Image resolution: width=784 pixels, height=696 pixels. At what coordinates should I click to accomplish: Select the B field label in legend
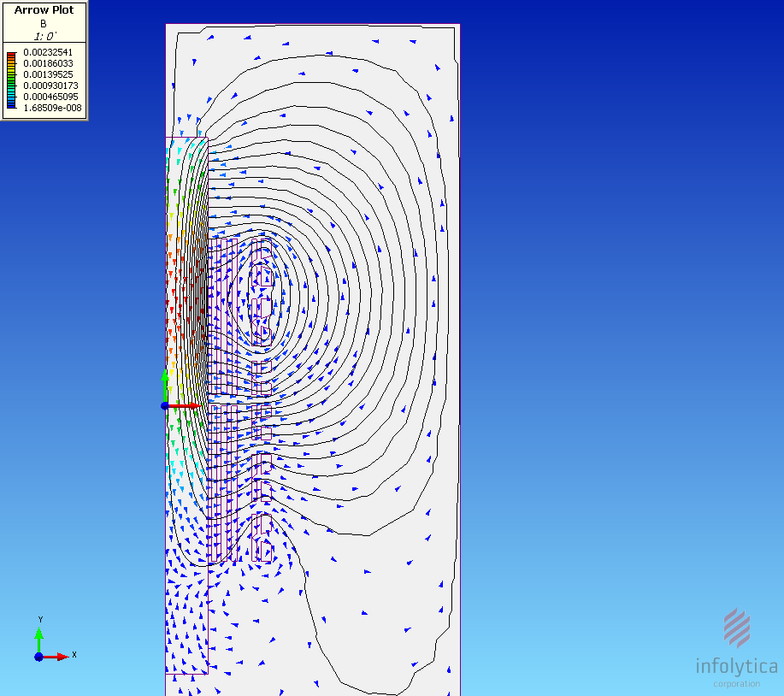tap(44, 24)
